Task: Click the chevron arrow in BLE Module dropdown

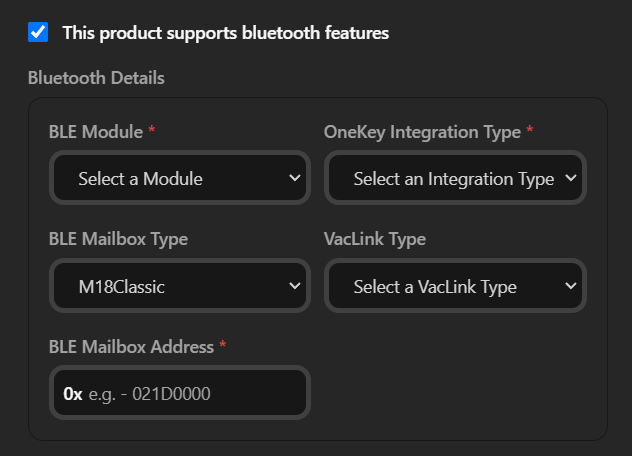Action: (x=295, y=178)
